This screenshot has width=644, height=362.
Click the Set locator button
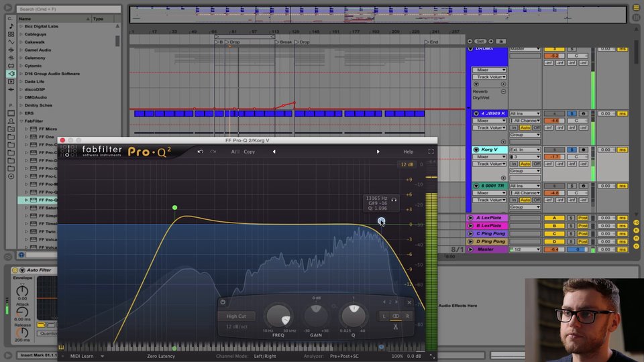[x=480, y=41]
